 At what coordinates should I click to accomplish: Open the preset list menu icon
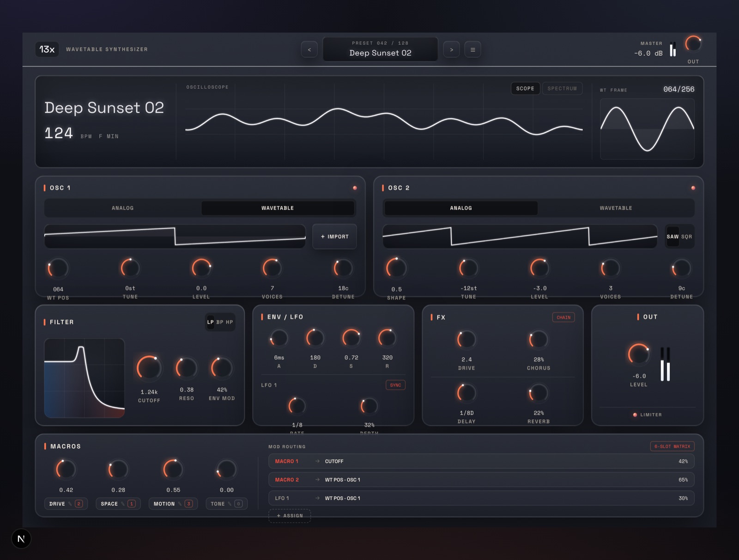tap(472, 49)
